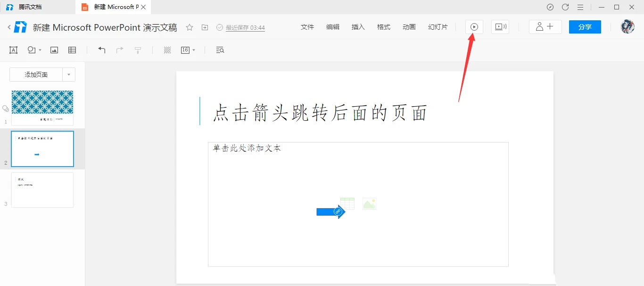The height and width of the screenshot is (286, 644).
Task: Open the 文件 menu
Action: point(307,27)
